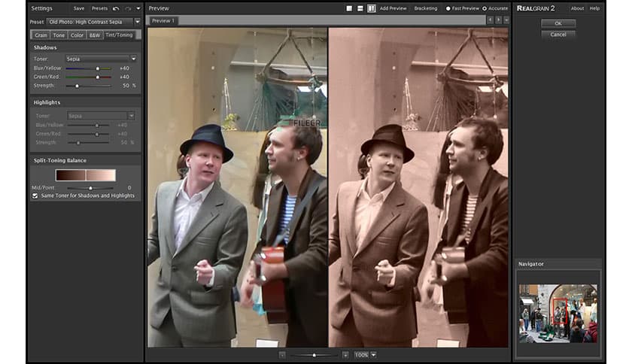The height and width of the screenshot is (364, 629).
Task: Click the red viewport box in Navigator
Action: [560, 311]
